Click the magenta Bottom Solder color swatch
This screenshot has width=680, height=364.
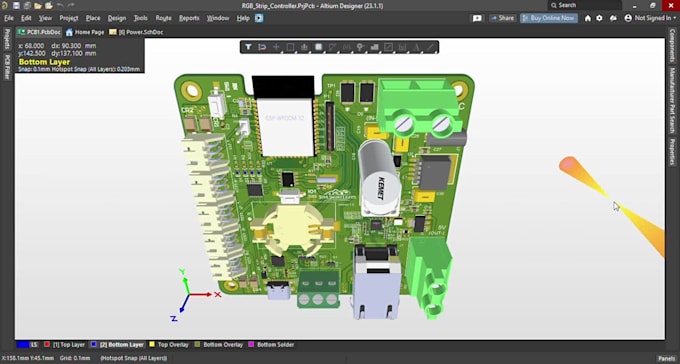[251, 345]
